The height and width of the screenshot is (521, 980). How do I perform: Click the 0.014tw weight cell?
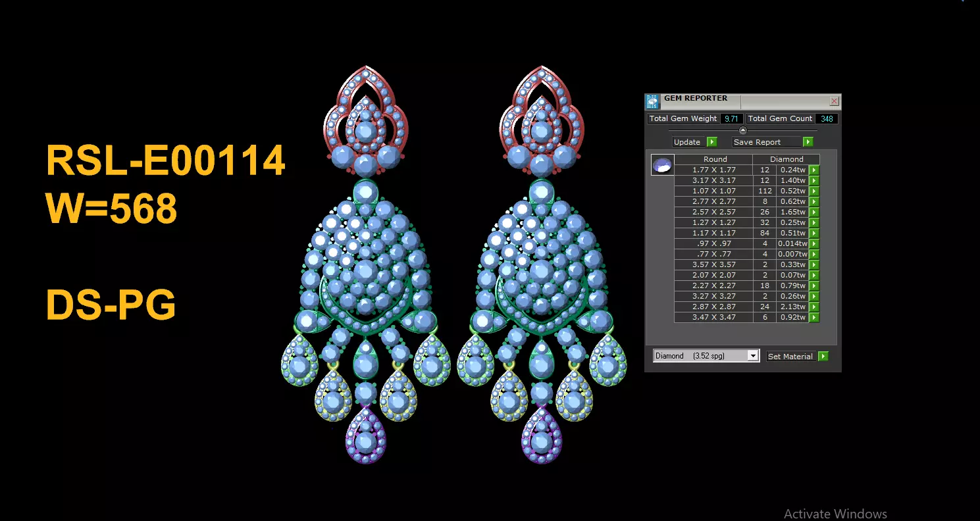click(x=792, y=243)
